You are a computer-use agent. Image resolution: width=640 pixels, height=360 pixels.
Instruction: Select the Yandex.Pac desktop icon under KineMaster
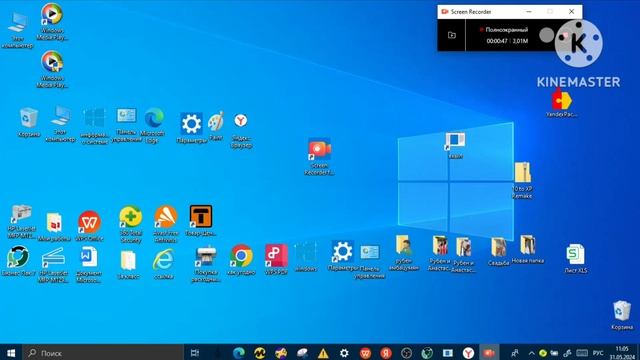(x=562, y=104)
